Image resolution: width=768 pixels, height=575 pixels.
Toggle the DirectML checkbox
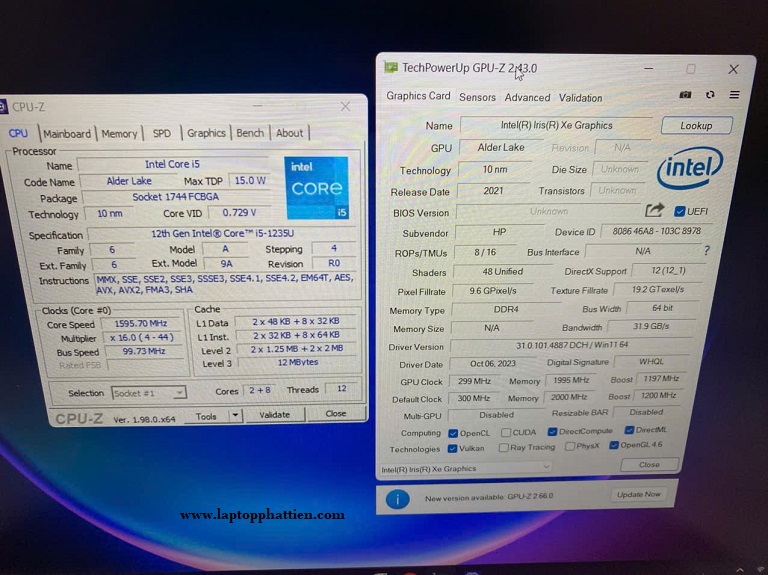pyautogui.click(x=629, y=430)
